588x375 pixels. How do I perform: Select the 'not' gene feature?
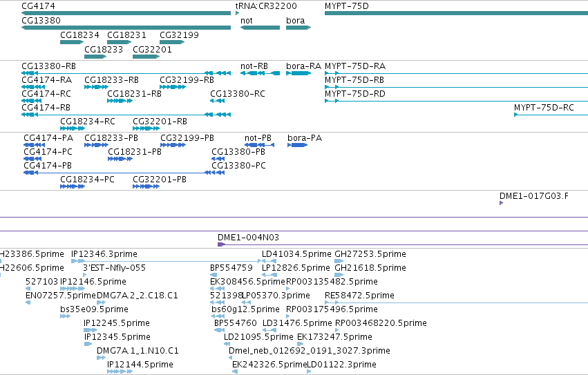pos(260,28)
